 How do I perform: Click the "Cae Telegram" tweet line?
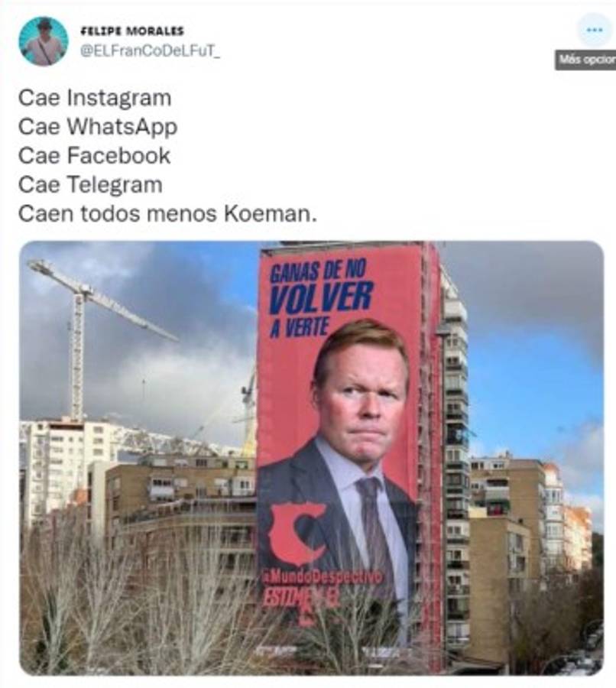coord(90,185)
